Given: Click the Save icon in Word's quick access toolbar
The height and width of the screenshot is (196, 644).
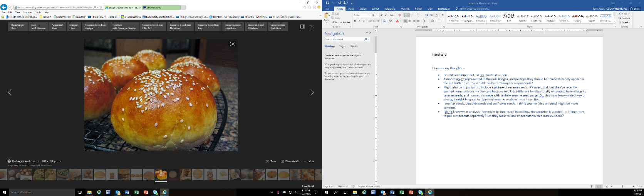Looking at the screenshot, I should tap(327, 3).
